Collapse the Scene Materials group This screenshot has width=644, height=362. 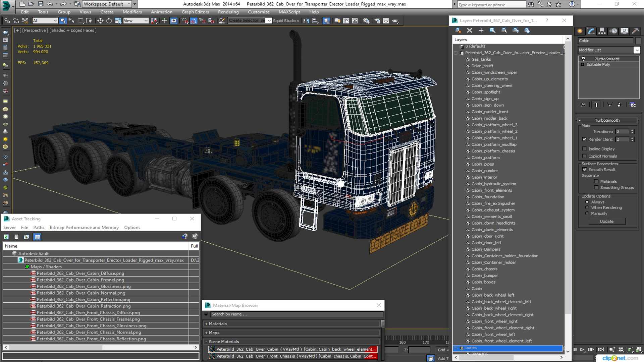(x=206, y=342)
